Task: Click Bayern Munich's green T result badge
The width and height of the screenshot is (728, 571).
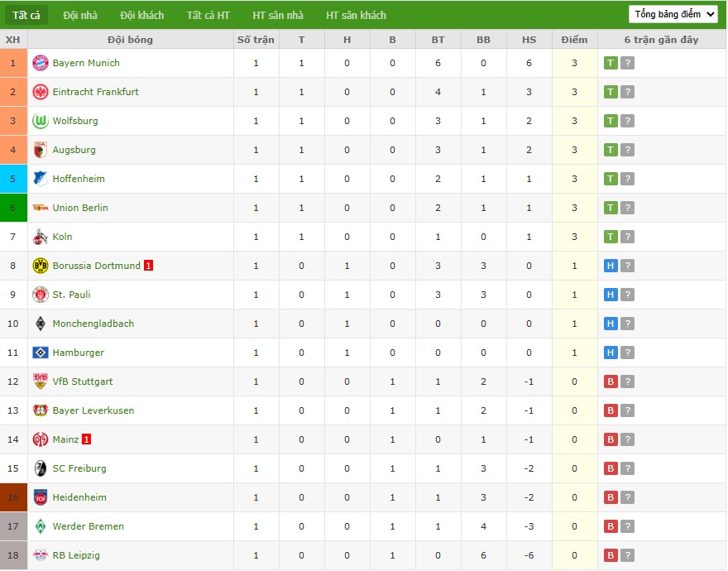Action: (611, 63)
